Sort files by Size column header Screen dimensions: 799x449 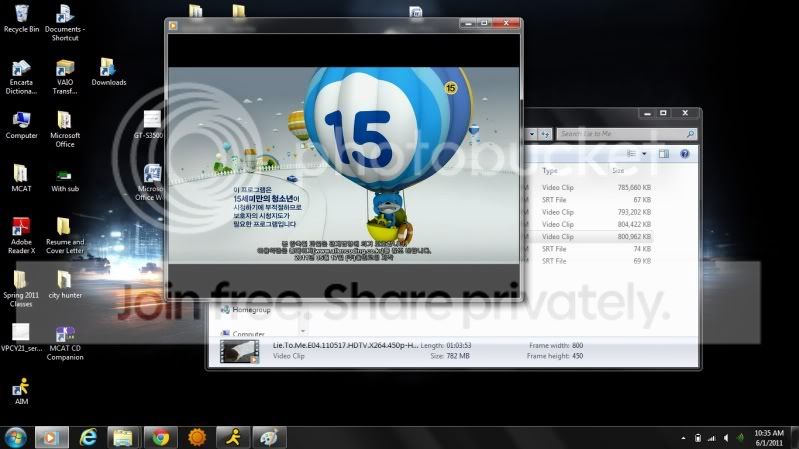pyautogui.click(x=618, y=171)
